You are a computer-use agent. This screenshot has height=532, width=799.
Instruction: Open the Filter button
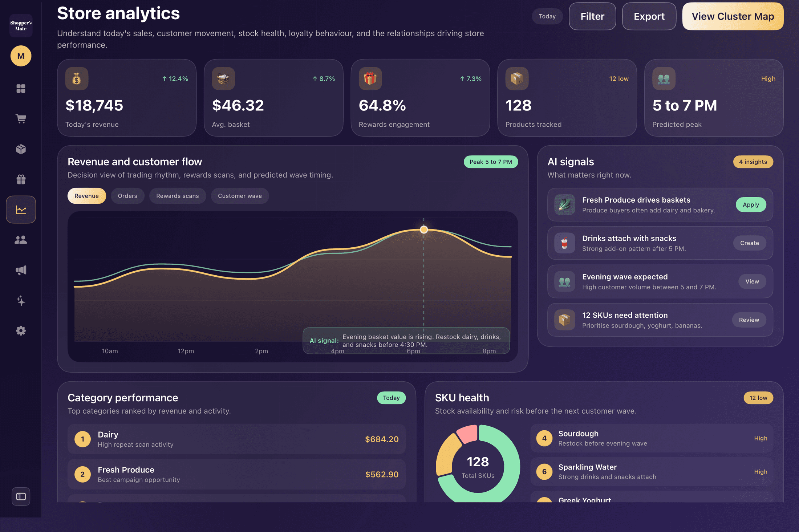click(592, 16)
